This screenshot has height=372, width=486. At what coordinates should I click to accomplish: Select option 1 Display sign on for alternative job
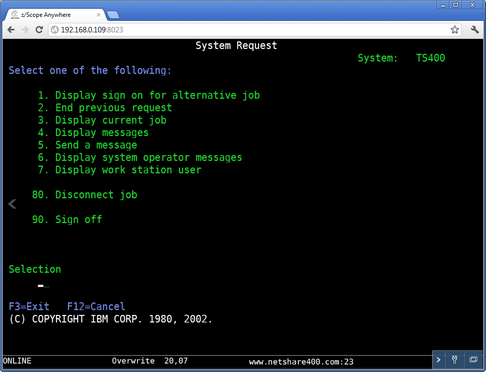click(x=149, y=95)
